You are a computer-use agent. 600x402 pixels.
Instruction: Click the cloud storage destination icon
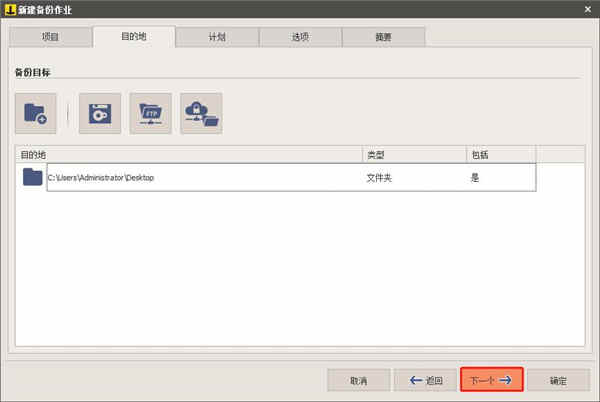click(201, 113)
